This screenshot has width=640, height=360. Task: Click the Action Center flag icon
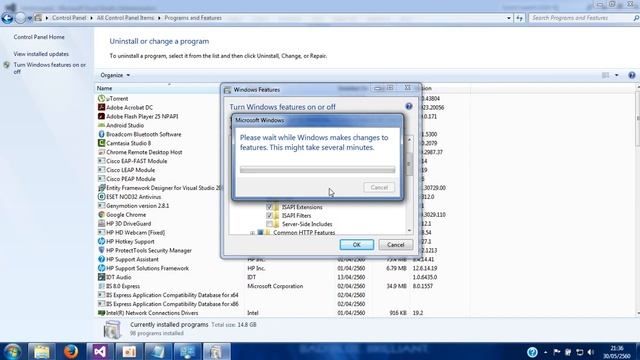[556, 352]
